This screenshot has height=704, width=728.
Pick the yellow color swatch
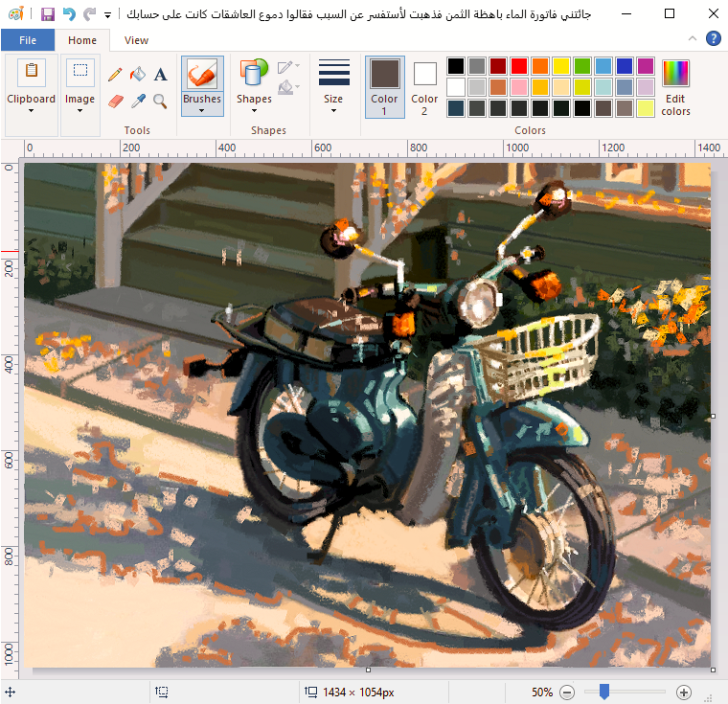pyautogui.click(x=561, y=66)
